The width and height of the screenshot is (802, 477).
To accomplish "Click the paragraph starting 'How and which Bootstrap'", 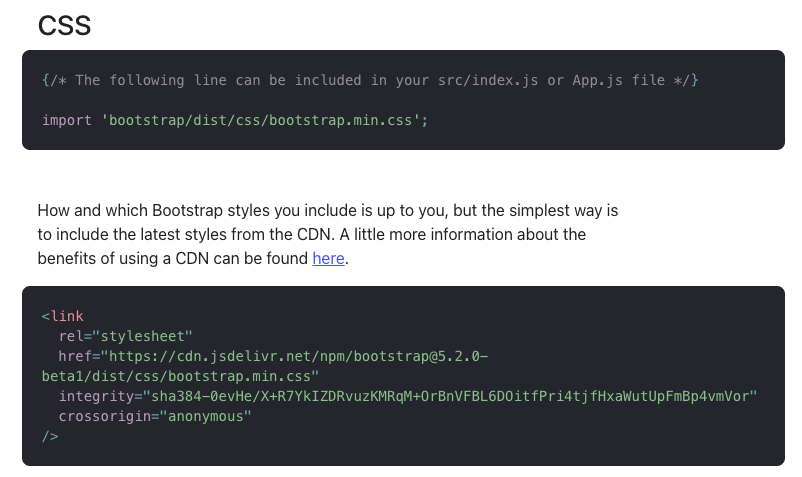I will tap(328, 235).
